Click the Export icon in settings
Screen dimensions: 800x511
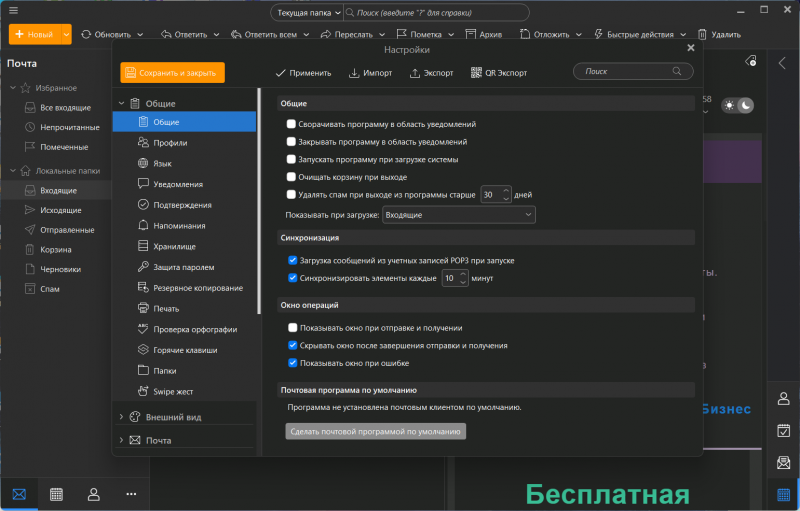point(415,73)
